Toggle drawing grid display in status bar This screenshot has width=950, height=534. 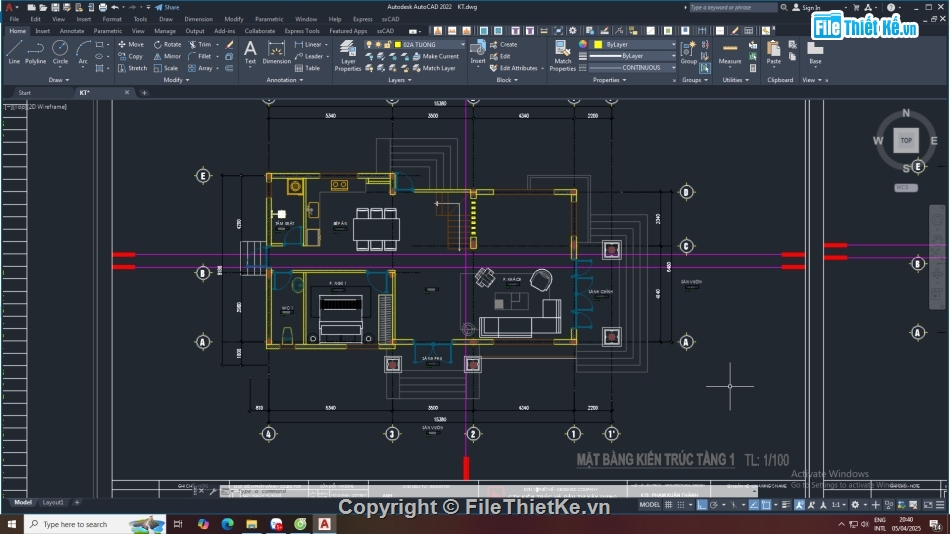click(x=669, y=505)
